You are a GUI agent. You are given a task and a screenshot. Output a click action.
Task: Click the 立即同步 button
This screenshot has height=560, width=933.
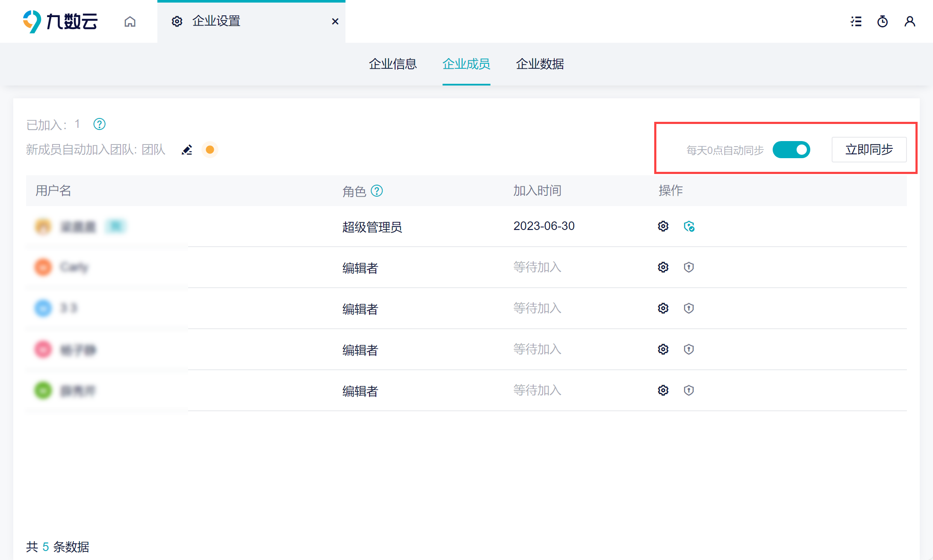[869, 150]
